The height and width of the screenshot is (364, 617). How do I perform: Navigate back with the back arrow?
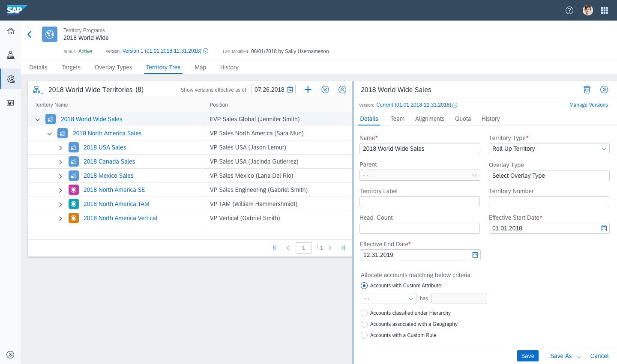pos(30,34)
